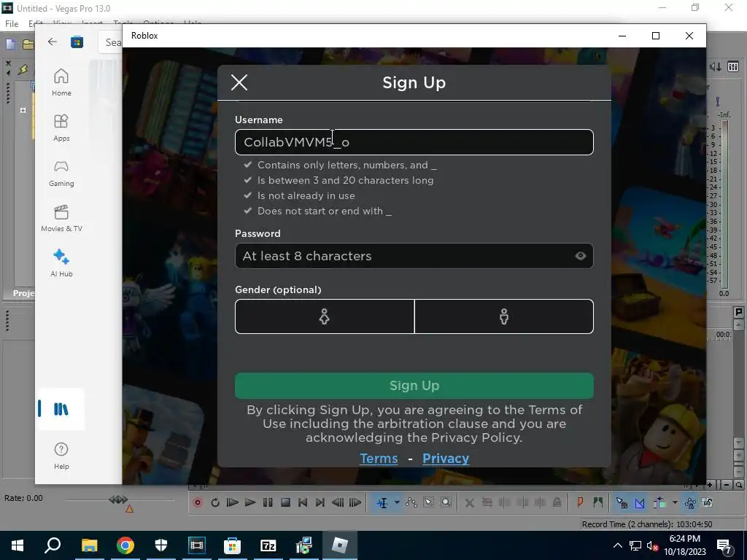This screenshot has height=560, width=747.
Task: Go back in Microsoft Store with the arrow
Action: coord(53,42)
